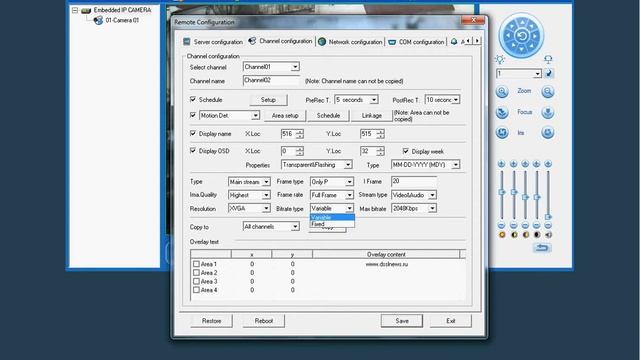
Task: Toggle the Display name checkbox
Action: pos(193,133)
